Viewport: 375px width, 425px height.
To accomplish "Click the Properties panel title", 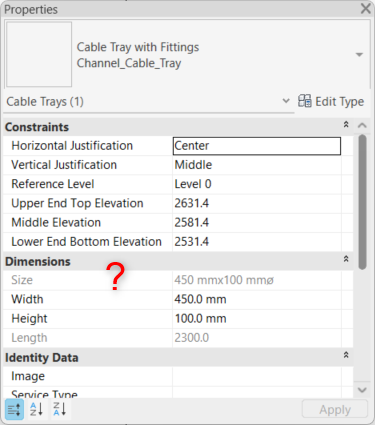I will (31, 9).
